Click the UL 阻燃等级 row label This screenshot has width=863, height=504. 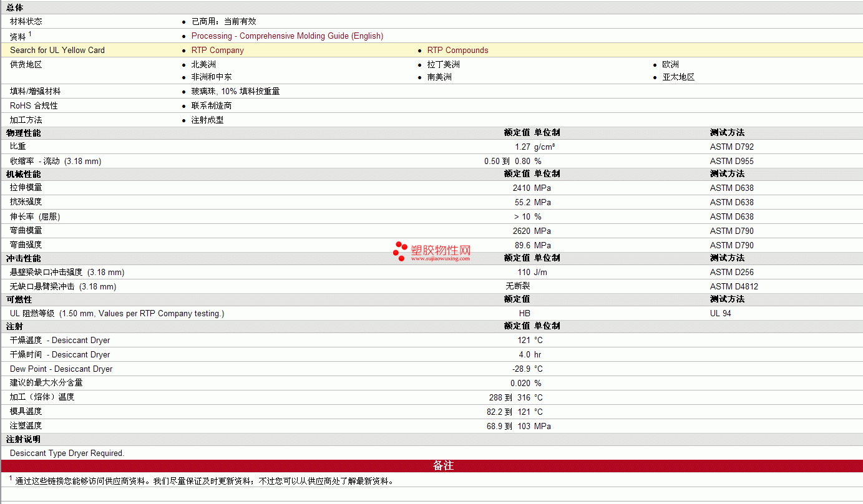[x=117, y=314]
